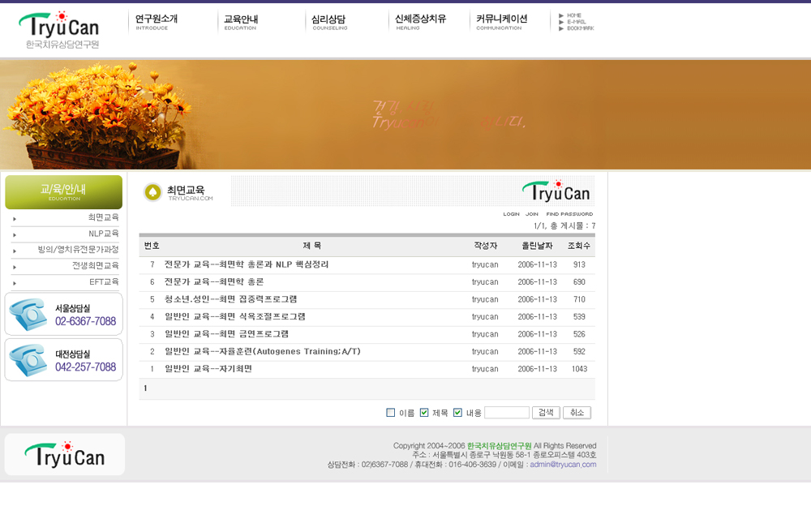811x532 pixels.
Task: Click the TryuCan logo in header
Action: tap(58, 31)
